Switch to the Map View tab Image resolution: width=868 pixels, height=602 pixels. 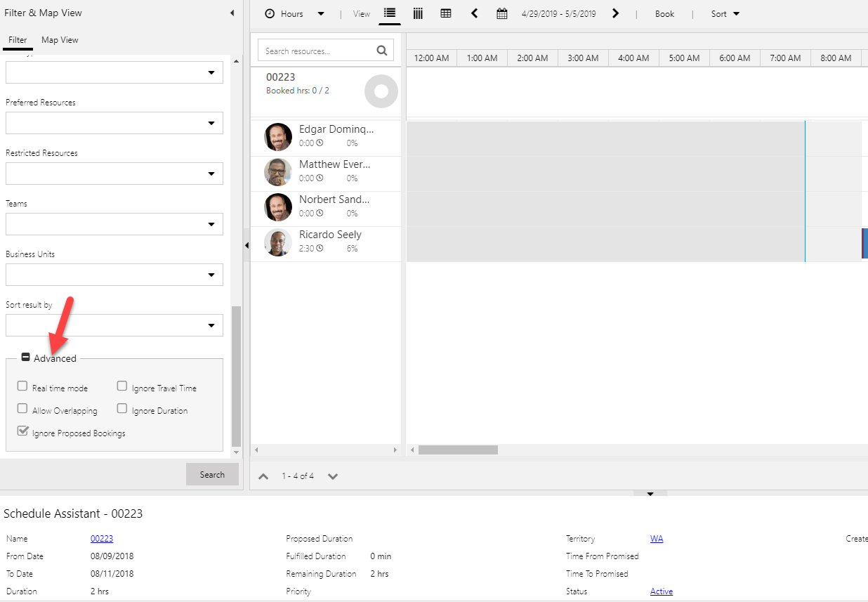(59, 39)
